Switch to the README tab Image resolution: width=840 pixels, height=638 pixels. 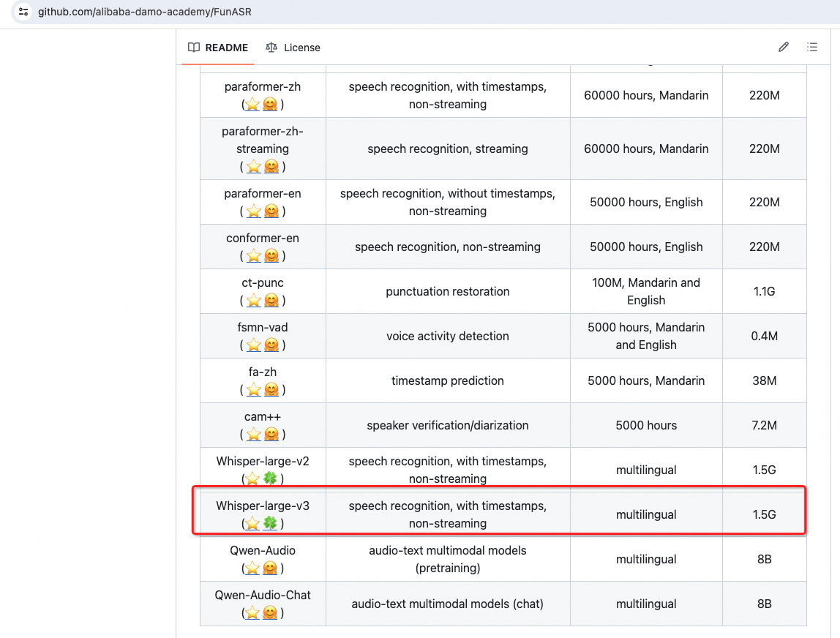218,48
